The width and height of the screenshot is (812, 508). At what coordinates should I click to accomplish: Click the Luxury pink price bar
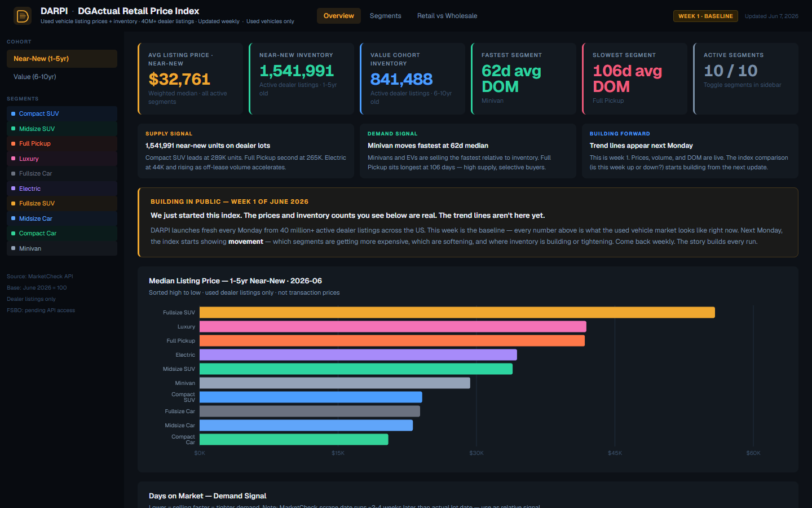(x=393, y=327)
